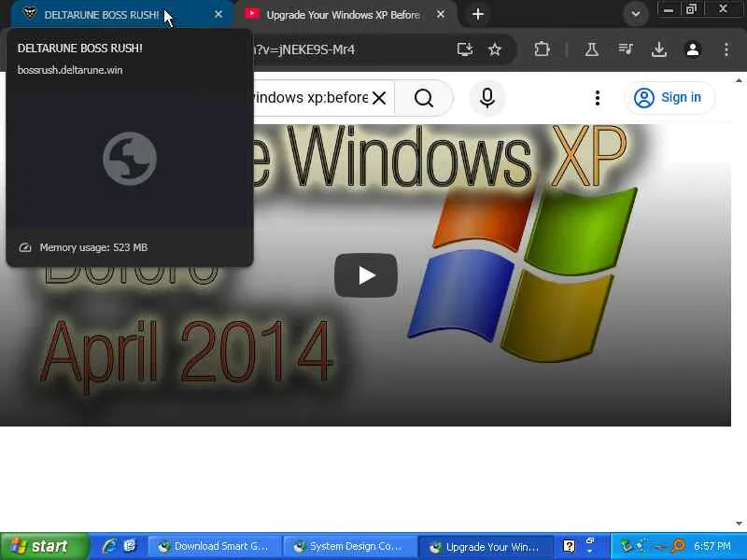The width and height of the screenshot is (747, 560).
Task: Open the browser Downloads icon
Action: tap(659, 49)
